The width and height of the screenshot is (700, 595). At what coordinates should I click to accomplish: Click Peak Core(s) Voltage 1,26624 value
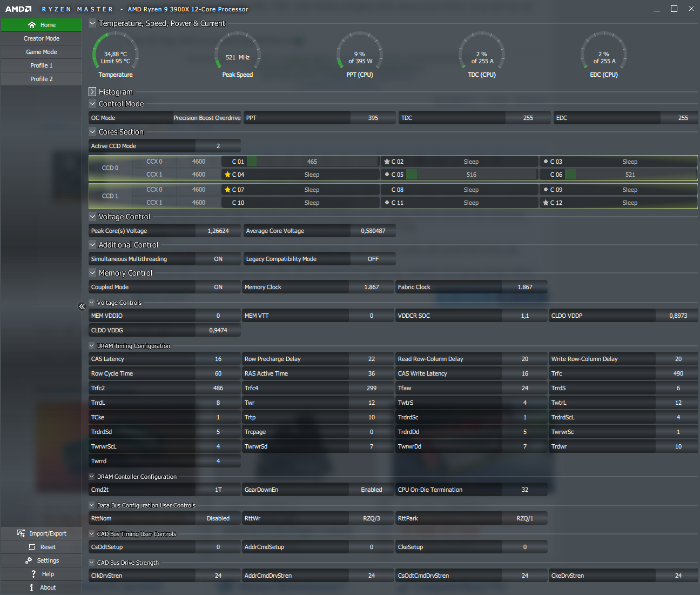[x=218, y=231]
